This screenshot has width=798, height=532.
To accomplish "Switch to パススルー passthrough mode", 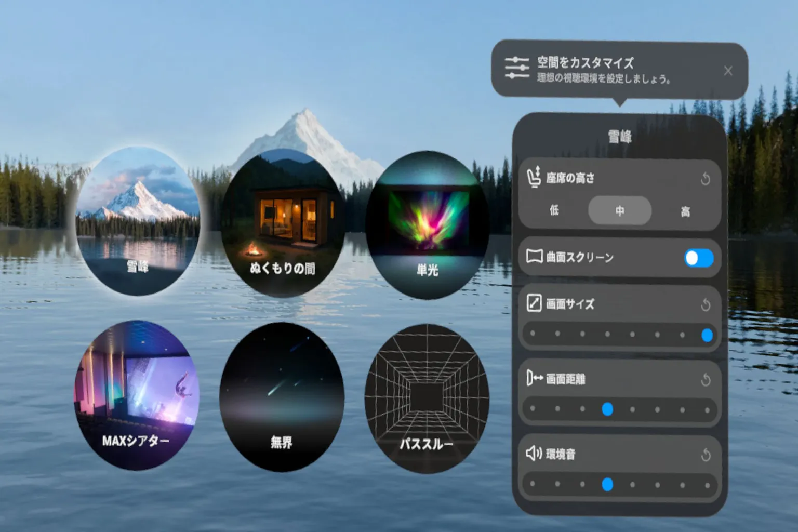I will 427,398.
